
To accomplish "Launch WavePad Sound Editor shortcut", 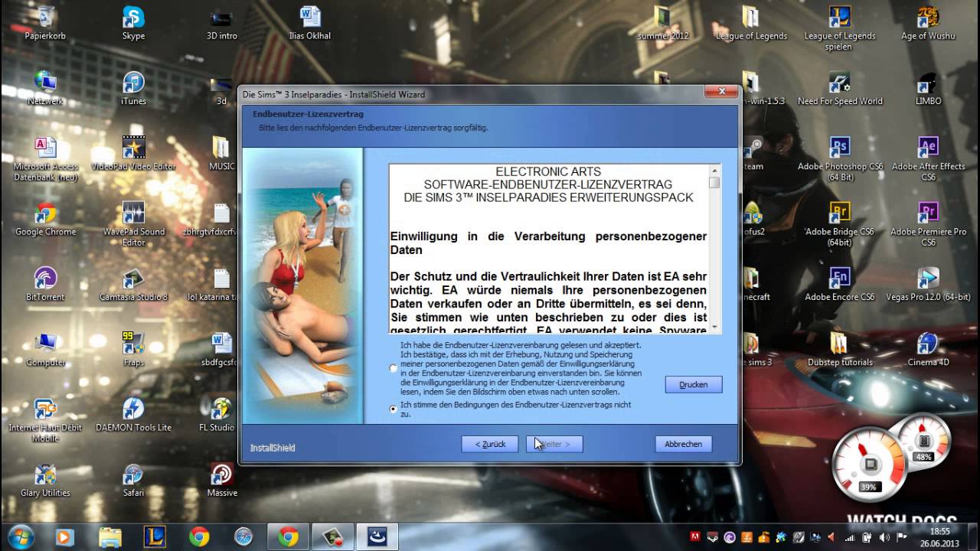I will point(133,223).
